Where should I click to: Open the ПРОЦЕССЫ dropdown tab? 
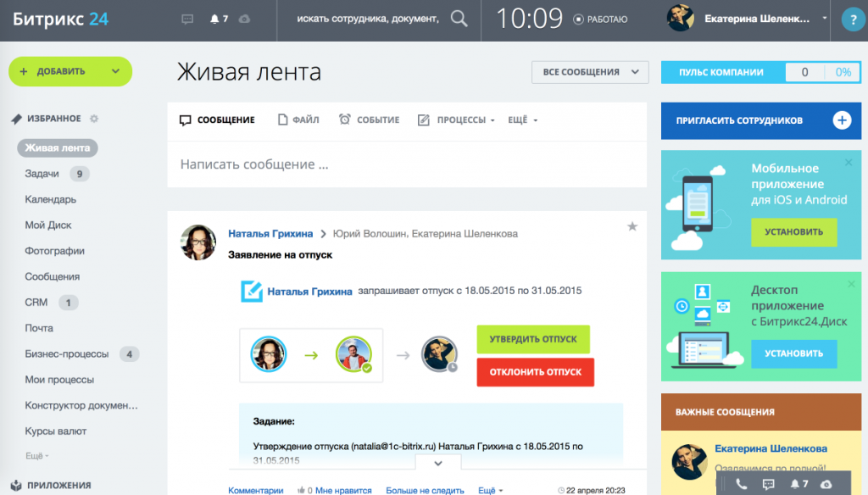click(x=457, y=120)
